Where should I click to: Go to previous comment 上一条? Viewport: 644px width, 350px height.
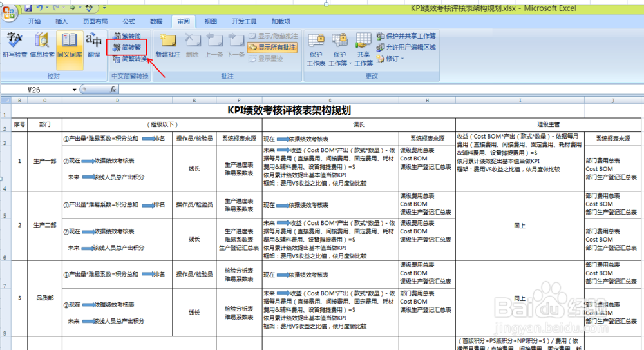click(214, 45)
